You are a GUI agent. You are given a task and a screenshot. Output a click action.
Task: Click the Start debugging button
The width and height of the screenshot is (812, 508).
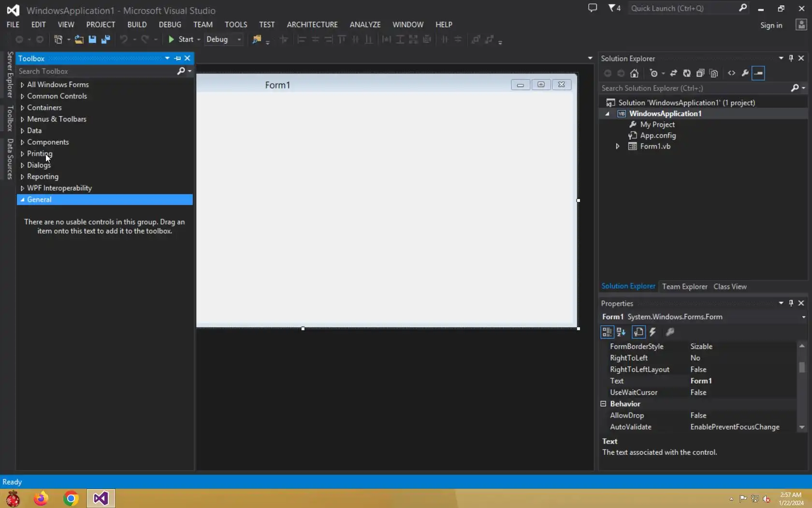(x=181, y=39)
